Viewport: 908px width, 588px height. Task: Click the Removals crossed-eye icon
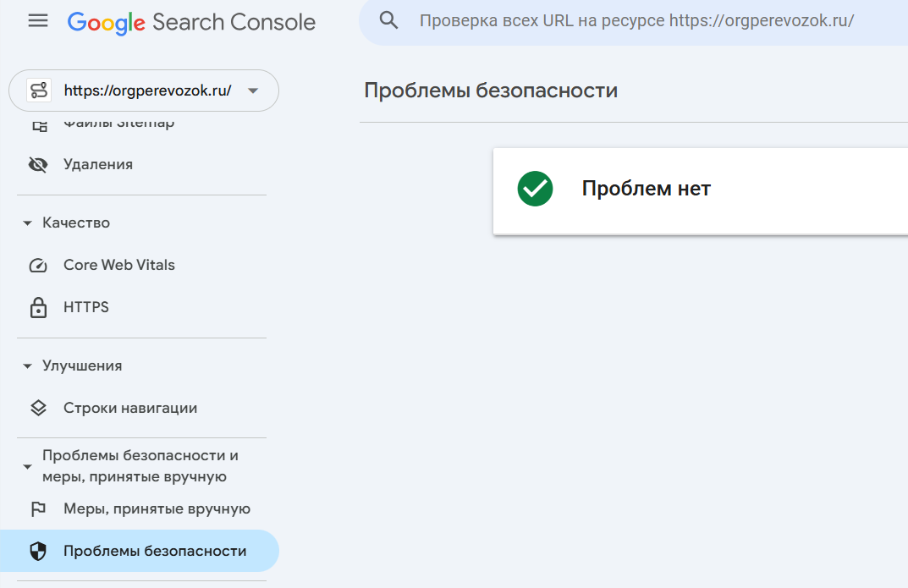coord(38,164)
